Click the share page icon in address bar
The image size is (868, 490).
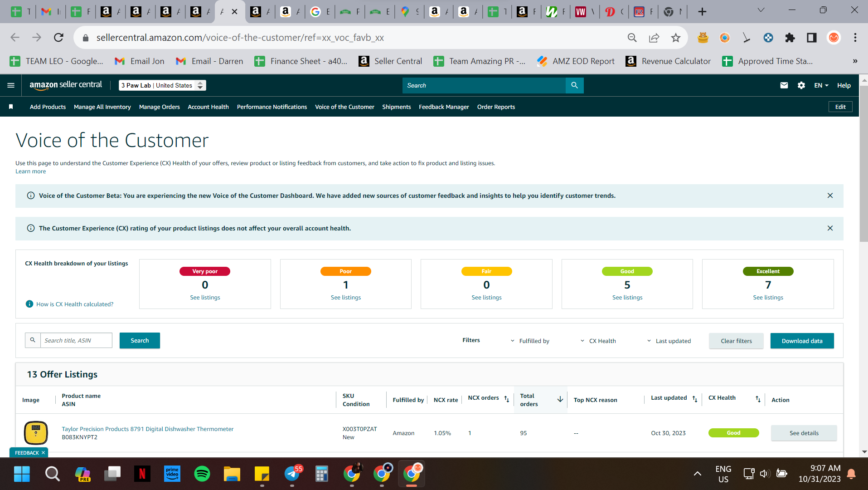tap(654, 38)
